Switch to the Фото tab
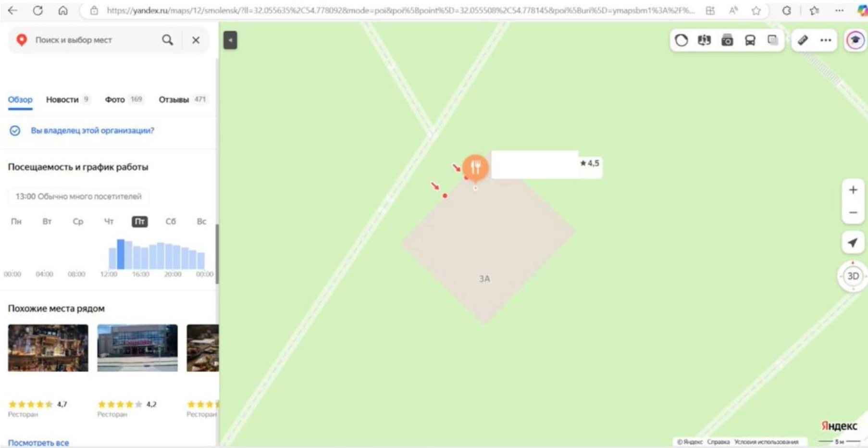The image size is (868, 448). (124, 100)
